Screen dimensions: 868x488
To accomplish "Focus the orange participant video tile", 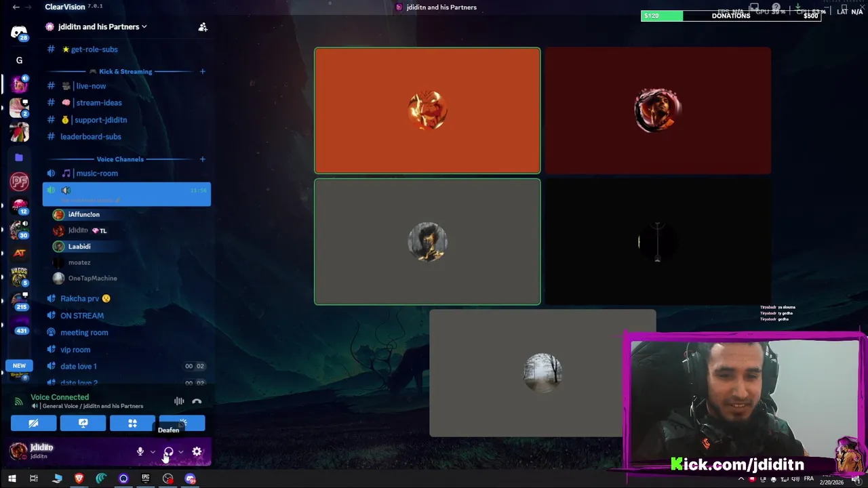I will tap(427, 110).
